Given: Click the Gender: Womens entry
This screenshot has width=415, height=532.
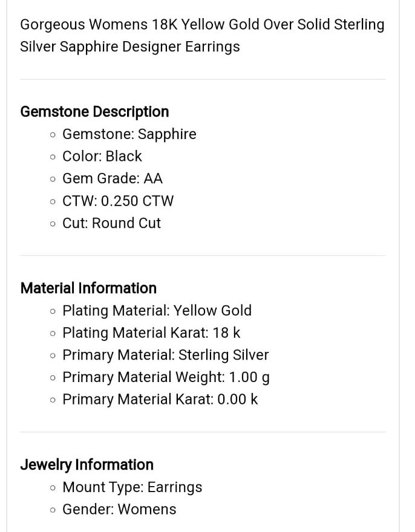Looking at the screenshot, I should click(x=119, y=509).
